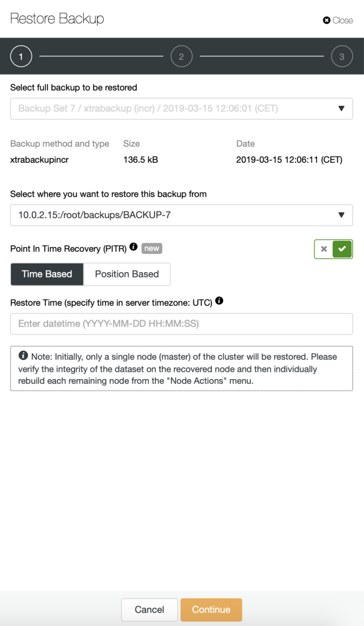Focus the Restore Time datetime input field

tap(181, 324)
